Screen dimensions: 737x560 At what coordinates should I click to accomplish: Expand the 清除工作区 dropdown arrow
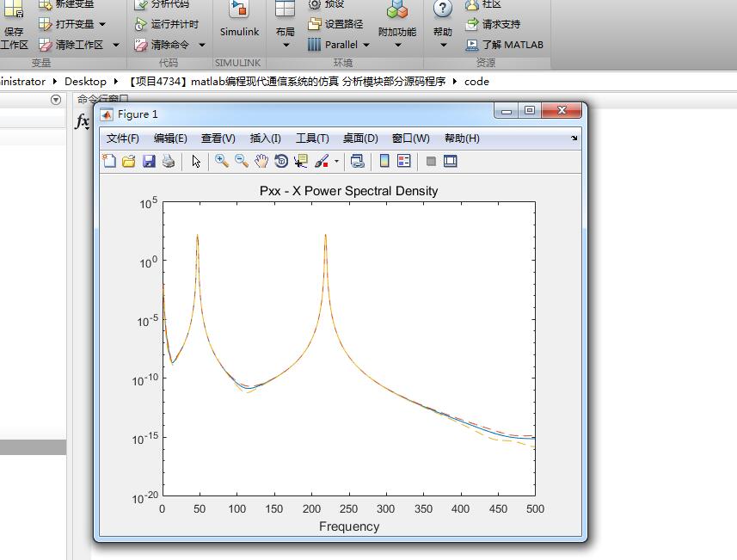116,45
